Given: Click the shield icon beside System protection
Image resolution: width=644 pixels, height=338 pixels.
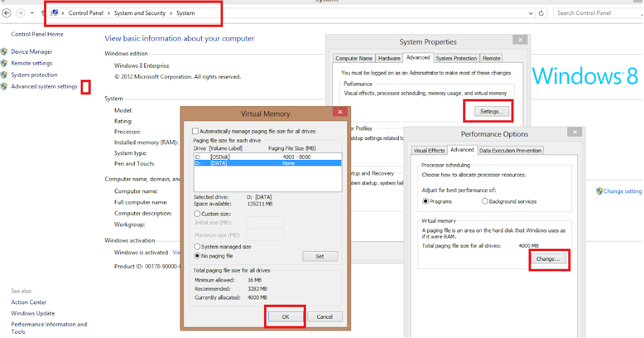Looking at the screenshot, I should [4, 75].
